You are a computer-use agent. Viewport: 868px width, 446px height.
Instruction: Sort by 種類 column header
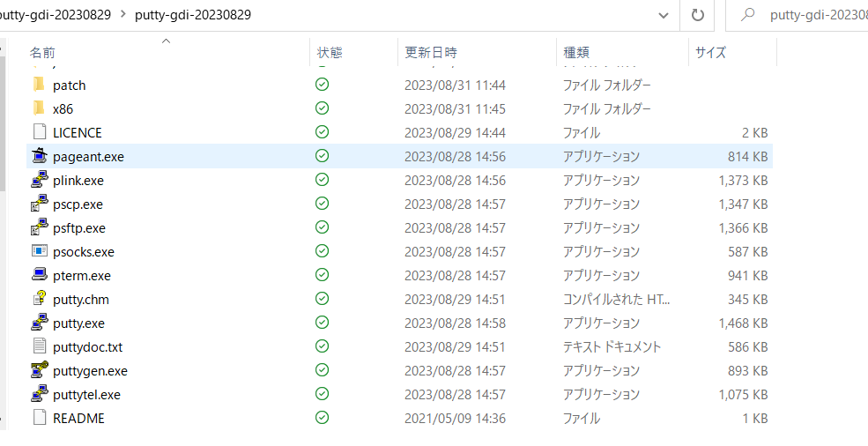(x=576, y=53)
